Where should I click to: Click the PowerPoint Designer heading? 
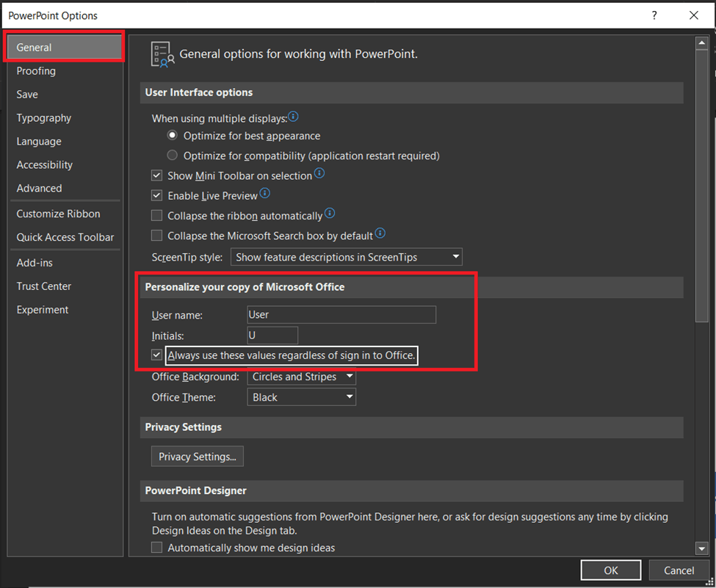pos(195,491)
